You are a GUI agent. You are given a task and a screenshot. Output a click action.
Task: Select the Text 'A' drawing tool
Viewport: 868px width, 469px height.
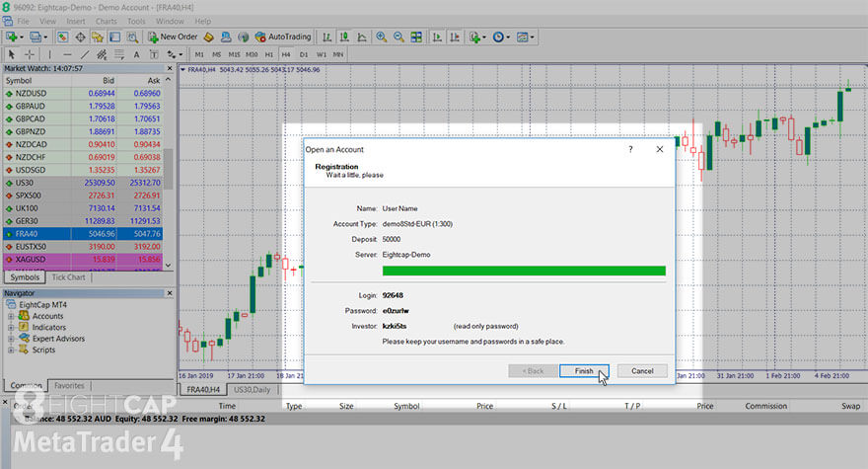pos(136,54)
